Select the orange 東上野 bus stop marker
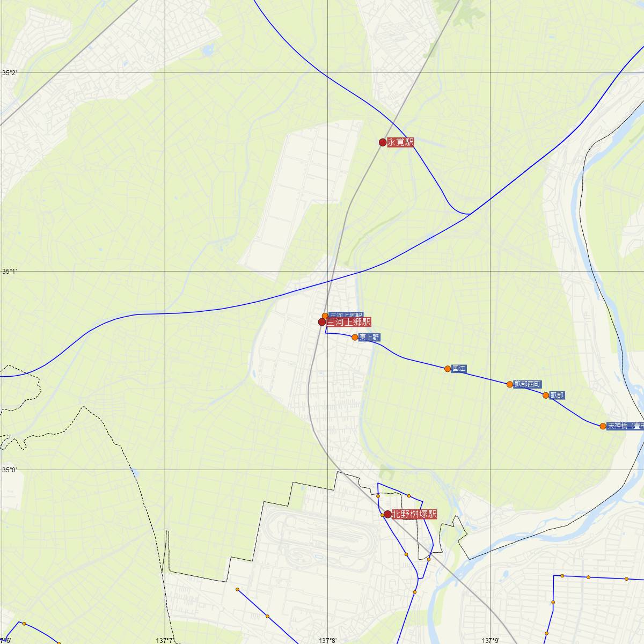This screenshot has height=644, width=644. [355, 337]
